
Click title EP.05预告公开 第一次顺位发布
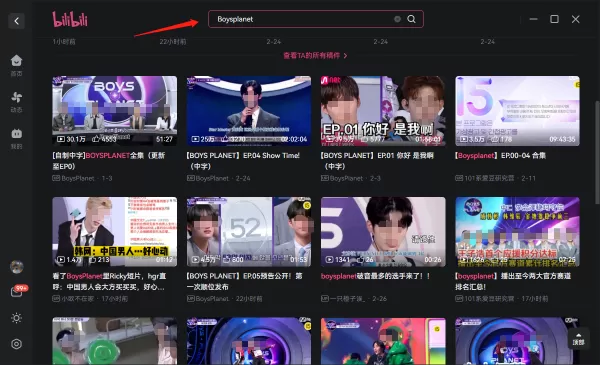pos(244,281)
